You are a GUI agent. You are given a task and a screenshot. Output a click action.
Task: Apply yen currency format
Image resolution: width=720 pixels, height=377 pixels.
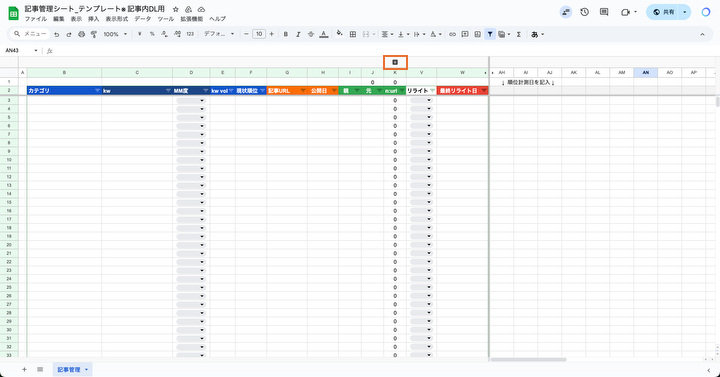[x=140, y=34]
